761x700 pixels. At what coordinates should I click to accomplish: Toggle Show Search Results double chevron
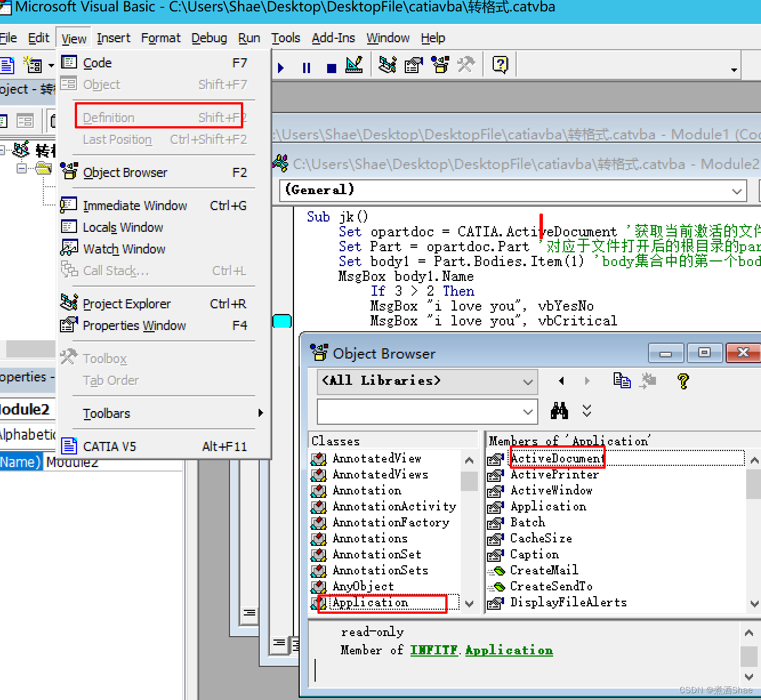pos(587,411)
